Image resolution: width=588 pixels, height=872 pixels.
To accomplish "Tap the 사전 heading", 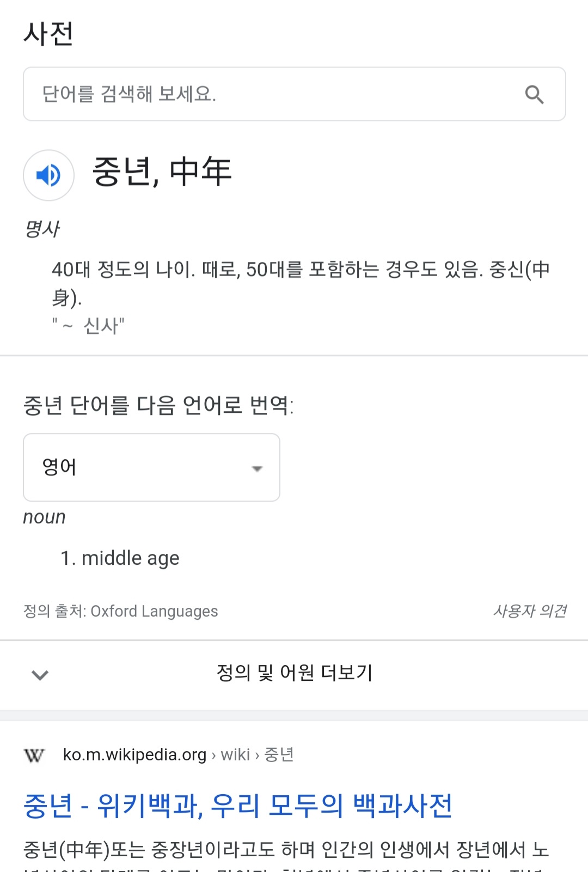I will click(48, 34).
